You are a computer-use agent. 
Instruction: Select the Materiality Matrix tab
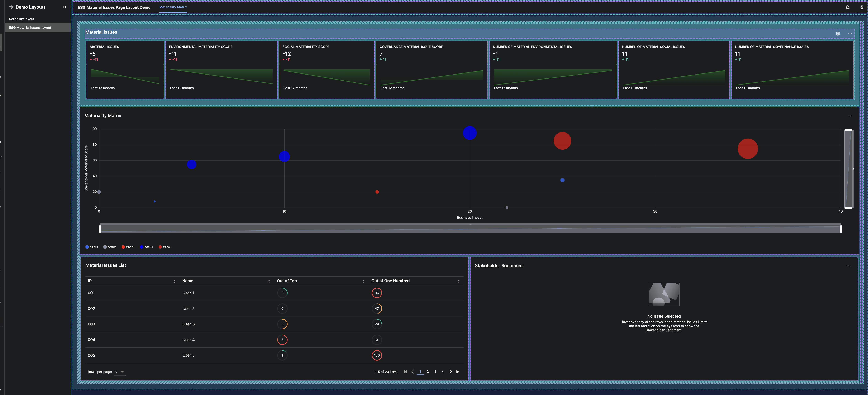coord(173,7)
